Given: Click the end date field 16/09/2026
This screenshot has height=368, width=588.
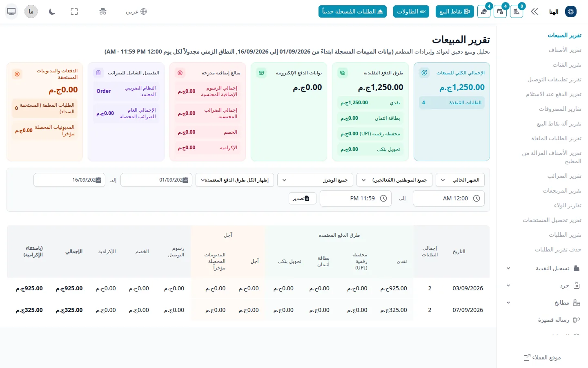Looking at the screenshot, I should (69, 180).
